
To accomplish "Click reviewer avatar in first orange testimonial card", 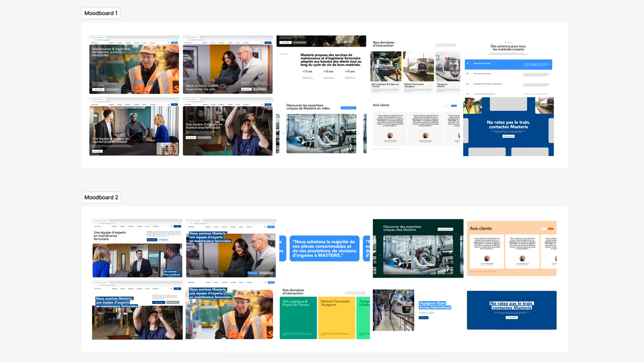I will click(x=487, y=258).
